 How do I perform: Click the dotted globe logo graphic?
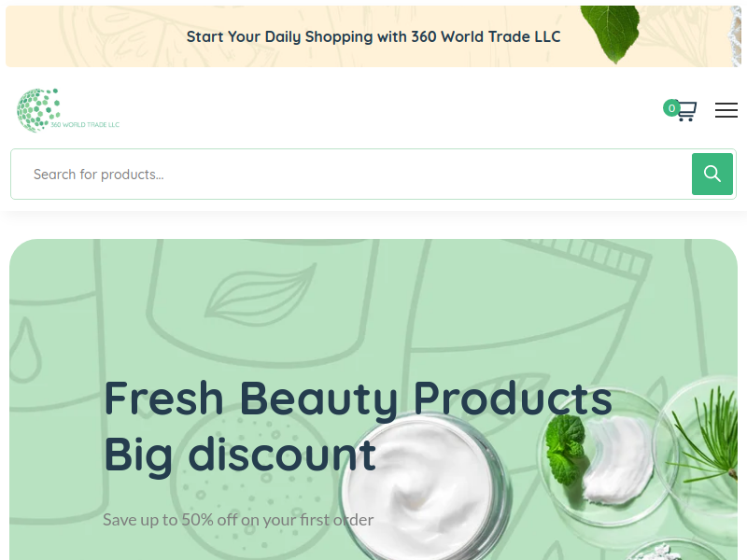38,110
